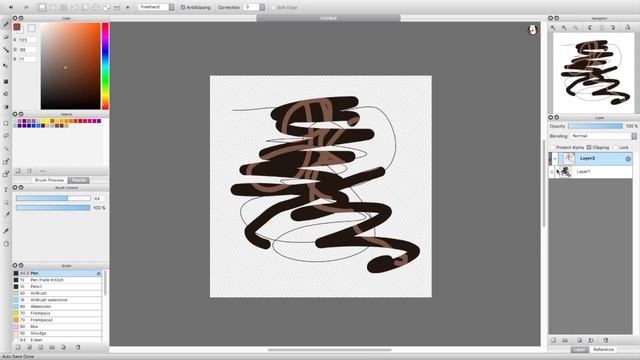The width and height of the screenshot is (640, 360).
Task: Open the Layer2 settings gear icon
Action: coord(628,159)
